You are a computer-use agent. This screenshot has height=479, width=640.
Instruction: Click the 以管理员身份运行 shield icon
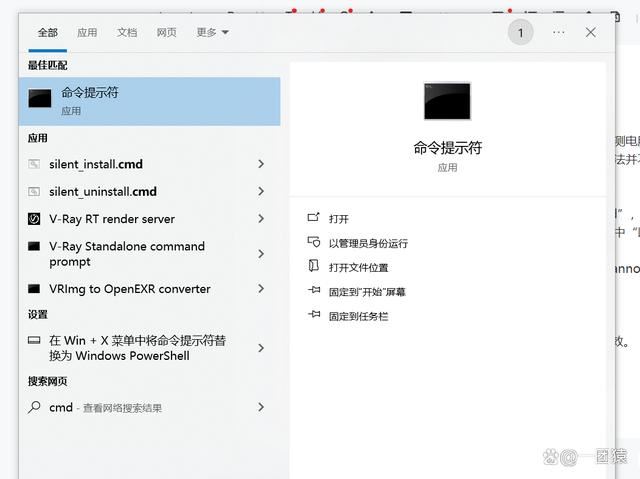click(x=313, y=243)
